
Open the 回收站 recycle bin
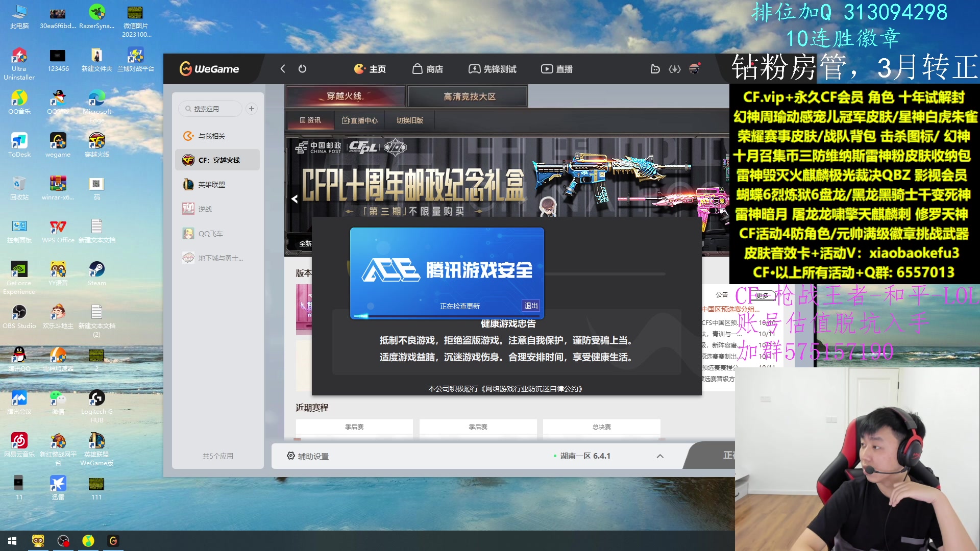coord(19,188)
